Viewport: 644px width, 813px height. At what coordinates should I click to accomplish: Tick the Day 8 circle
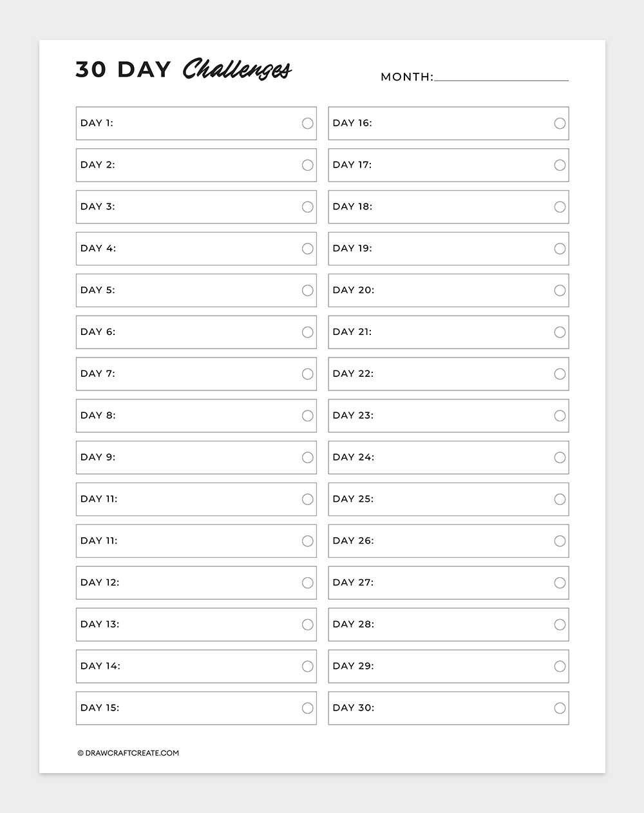(308, 416)
